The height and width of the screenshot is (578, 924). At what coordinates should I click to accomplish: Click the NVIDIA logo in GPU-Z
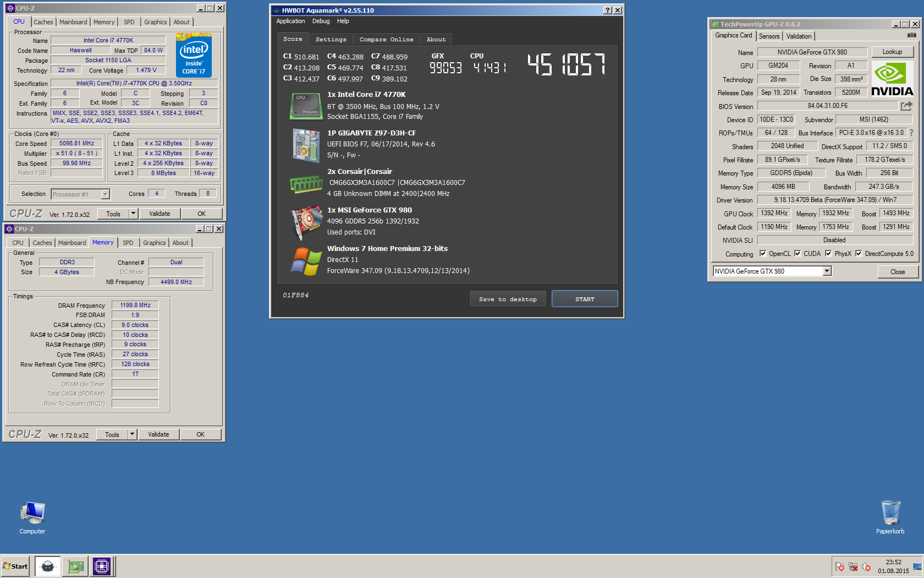click(x=892, y=79)
